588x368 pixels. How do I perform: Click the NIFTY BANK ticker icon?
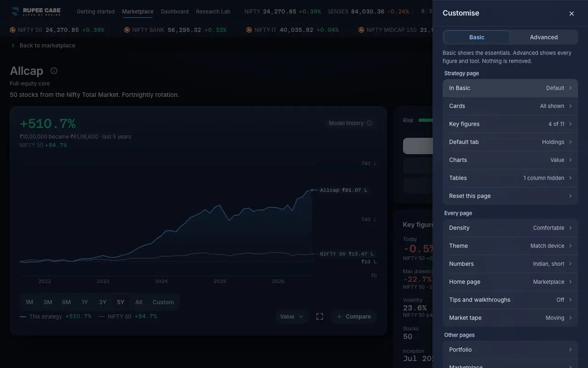(x=127, y=30)
